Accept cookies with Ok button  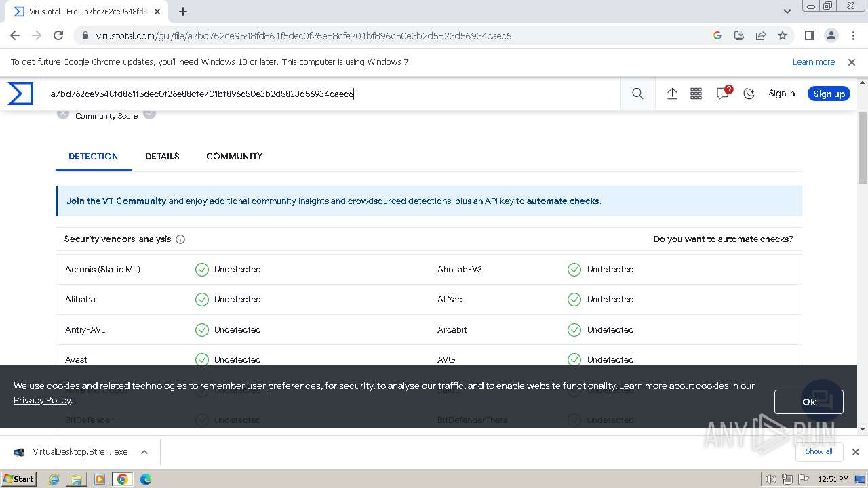point(809,402)
